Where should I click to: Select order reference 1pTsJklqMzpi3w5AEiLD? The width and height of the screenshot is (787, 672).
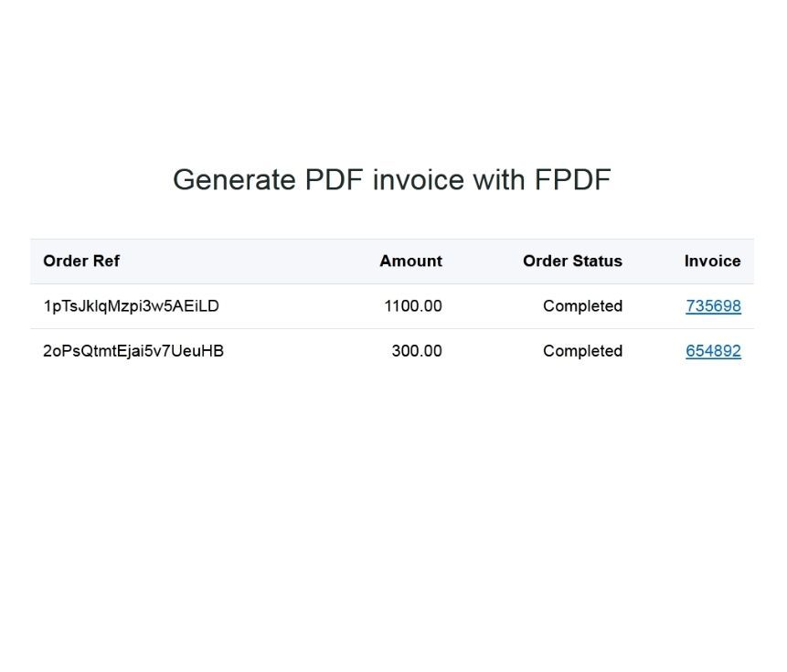131,306
